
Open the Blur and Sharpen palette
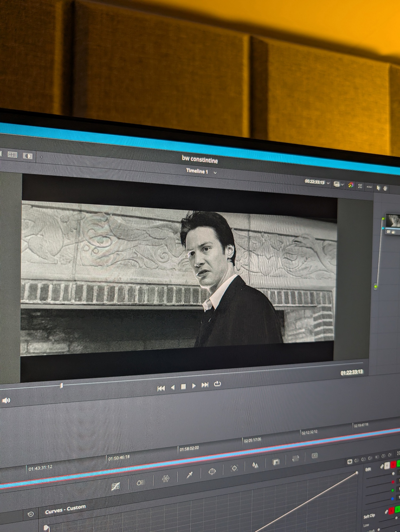255,465
